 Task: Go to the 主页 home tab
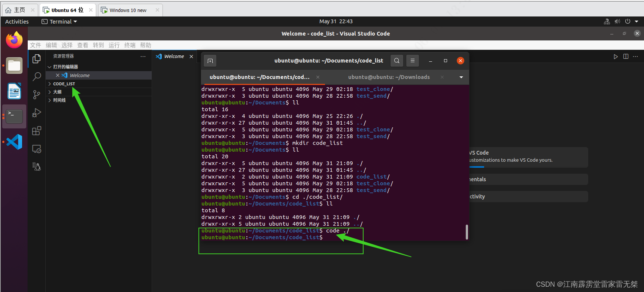(19, 10)
